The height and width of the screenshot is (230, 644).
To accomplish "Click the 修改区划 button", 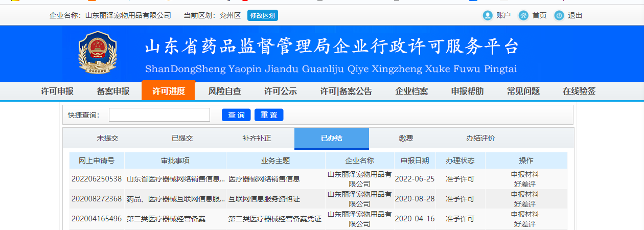I will 263,15.
